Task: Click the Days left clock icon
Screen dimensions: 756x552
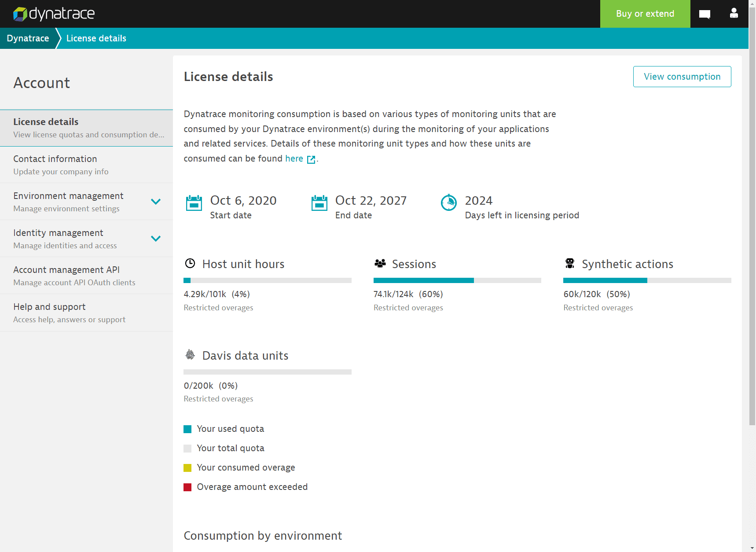Action: click(449, 202)
